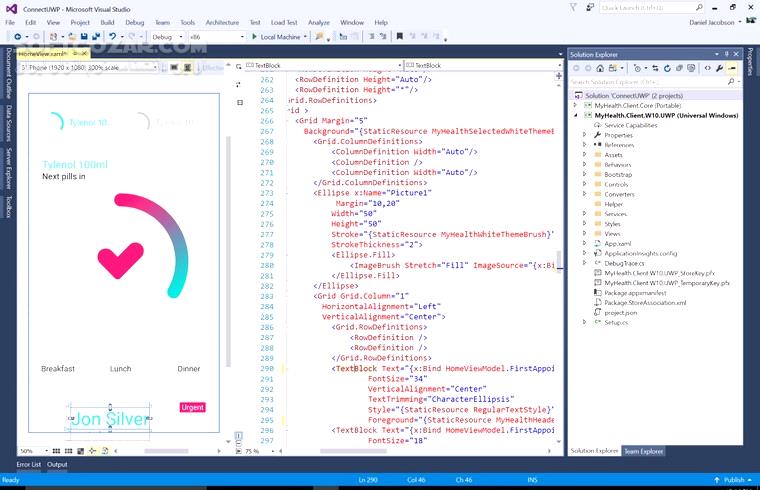The width and height of the screenshot is (760, 490).
Task: Click the feedback icon in title bar
Action: [x=590, y=8]
